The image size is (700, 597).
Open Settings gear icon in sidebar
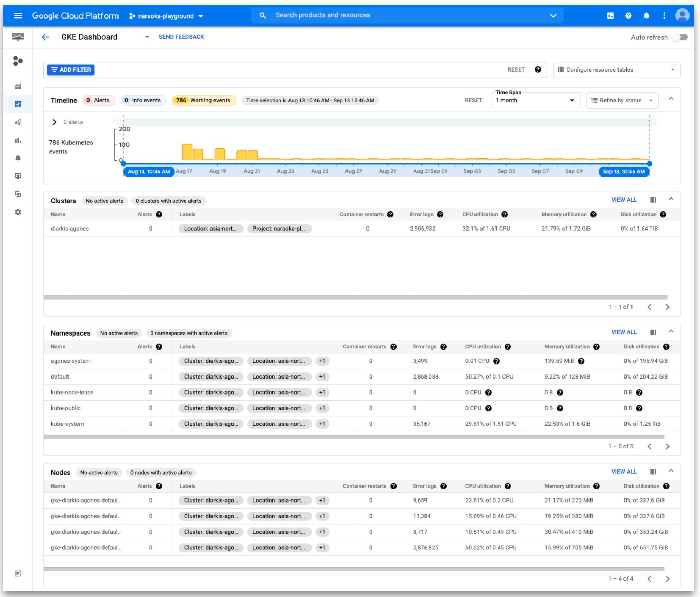(x=18, y=212)
